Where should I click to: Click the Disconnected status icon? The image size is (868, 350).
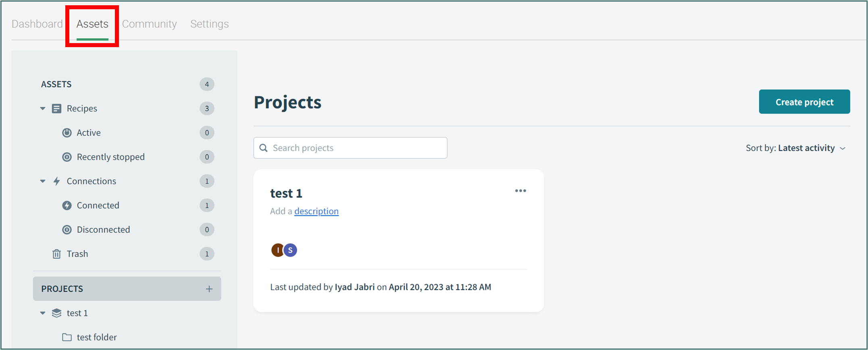tap(67, 230)
